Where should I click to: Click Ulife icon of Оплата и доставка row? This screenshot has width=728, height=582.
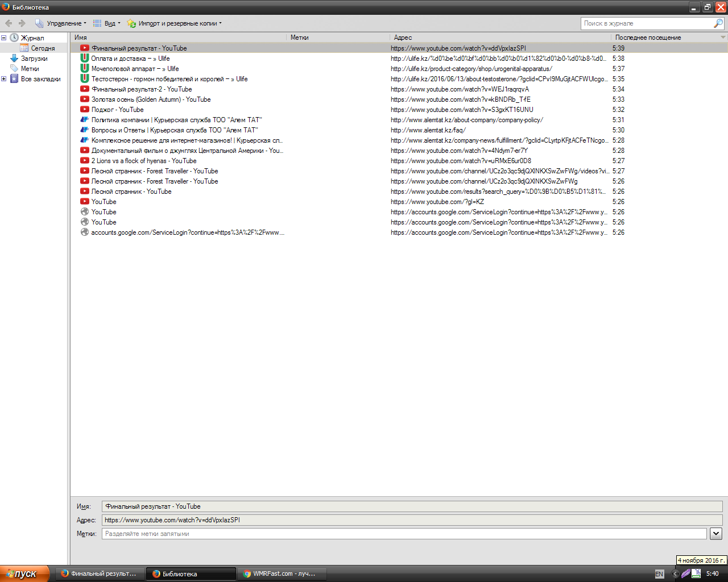(x=85, y=58)
